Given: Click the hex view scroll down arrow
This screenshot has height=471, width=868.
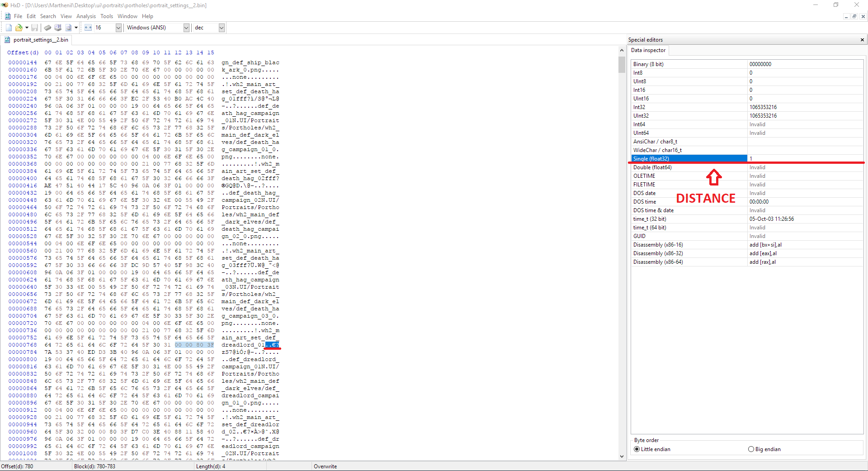Looking at the screenshot, I should click(622, 456).
